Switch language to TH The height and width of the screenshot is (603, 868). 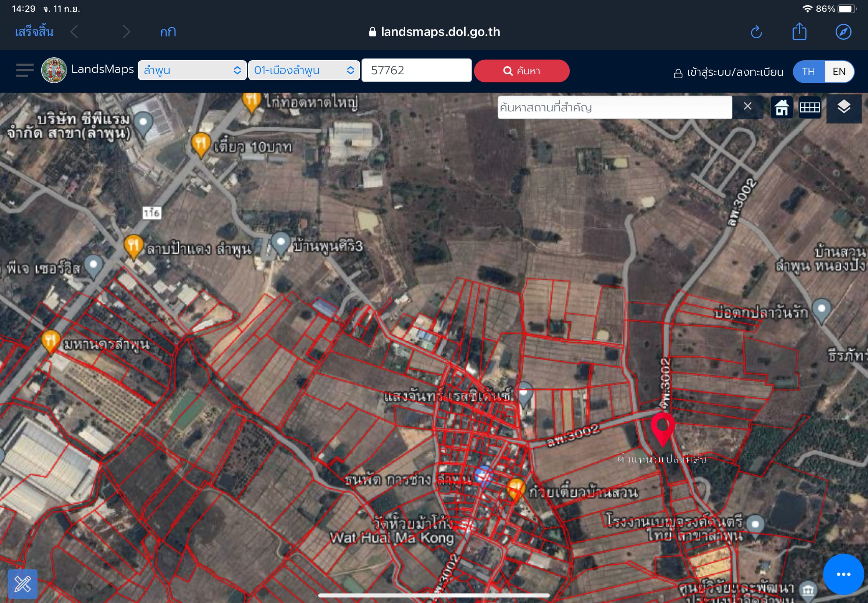pos(808,71)
